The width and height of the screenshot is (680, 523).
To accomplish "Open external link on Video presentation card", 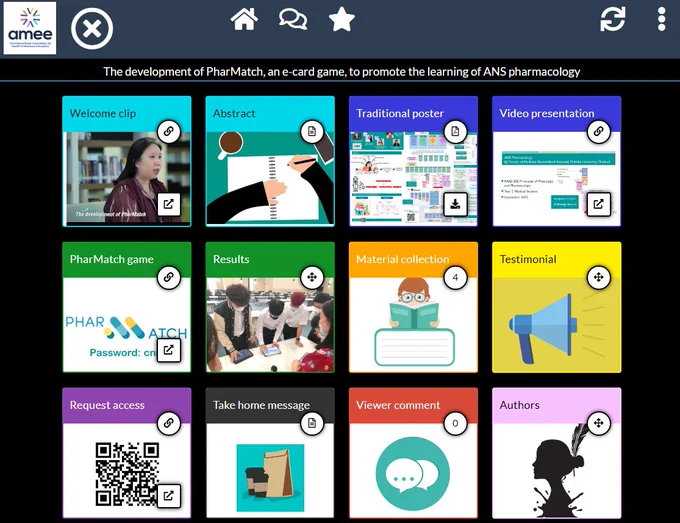I will (598, 204).
